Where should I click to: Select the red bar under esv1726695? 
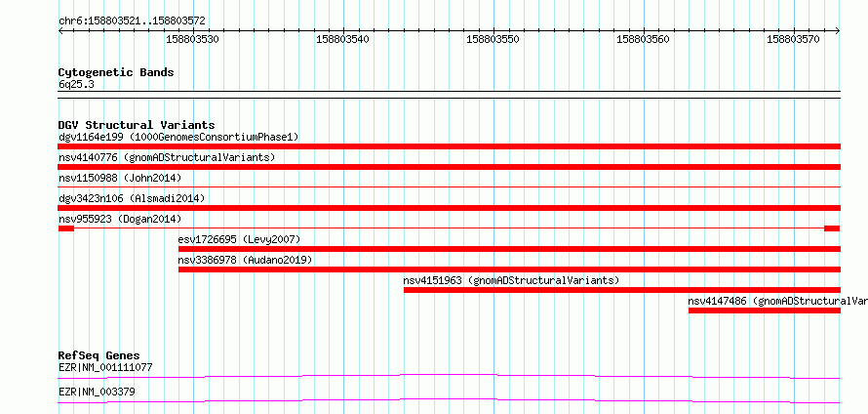click(509, 249)
